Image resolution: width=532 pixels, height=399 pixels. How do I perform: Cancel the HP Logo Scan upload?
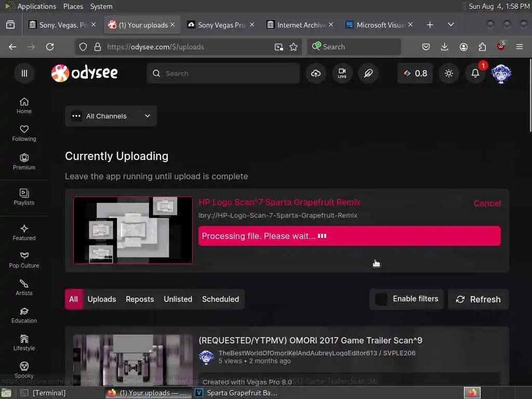[487, 203]
